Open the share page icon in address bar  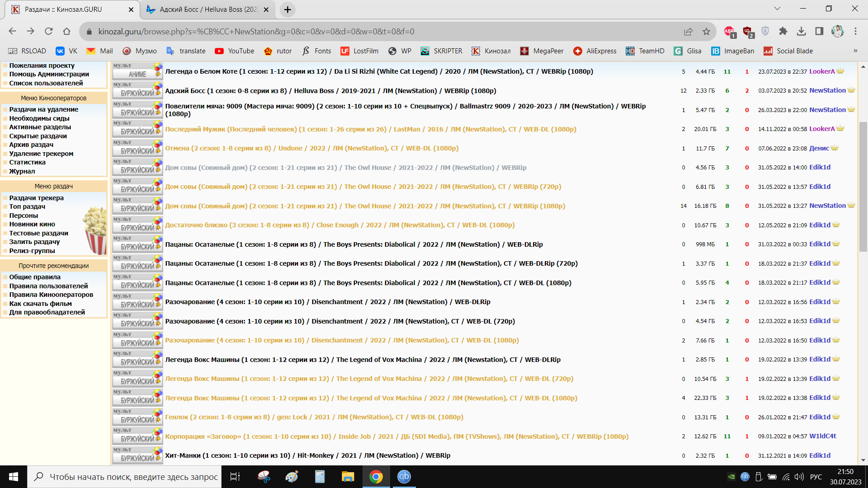[688, 31]
